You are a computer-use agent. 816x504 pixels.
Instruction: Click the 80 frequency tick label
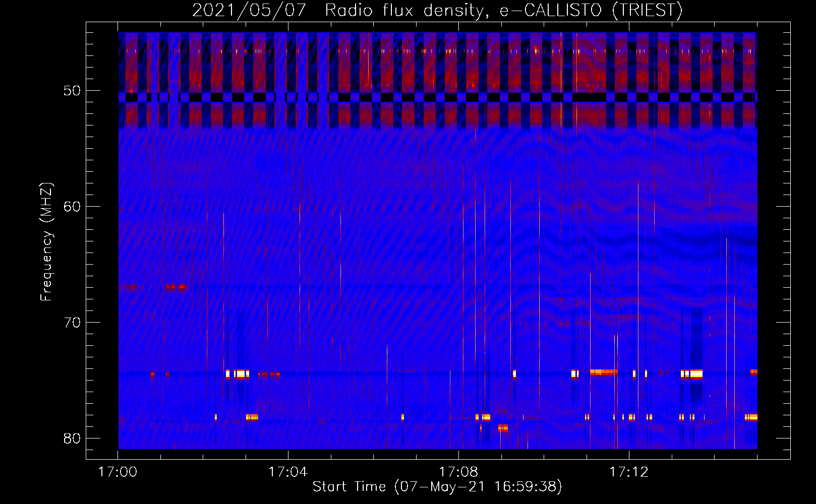pos(72,438)
